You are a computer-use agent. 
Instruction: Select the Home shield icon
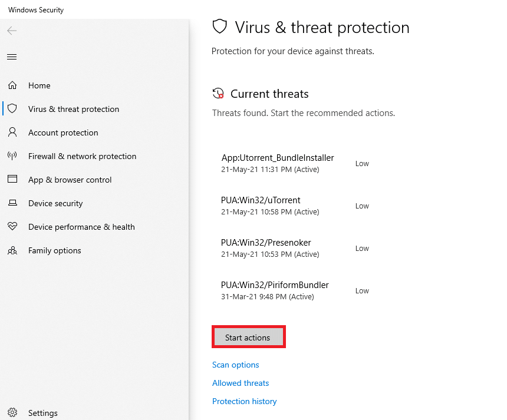pos(12,85)
